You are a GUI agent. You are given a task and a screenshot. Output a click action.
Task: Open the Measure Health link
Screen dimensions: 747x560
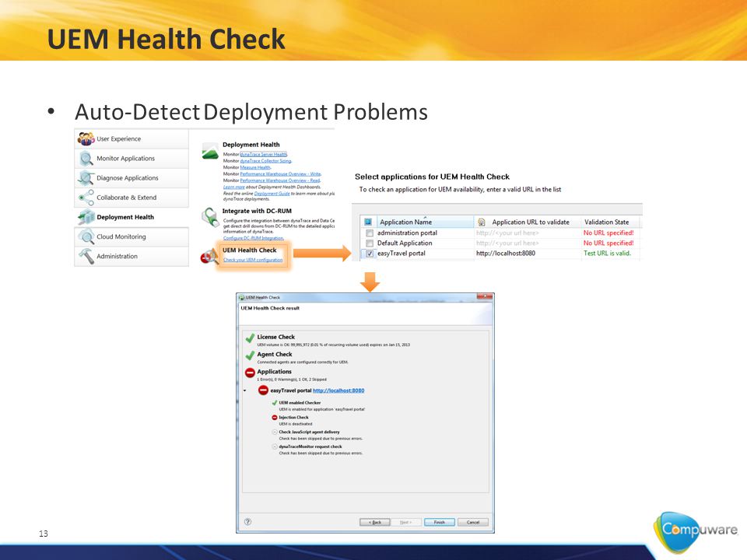click(255, 168)
